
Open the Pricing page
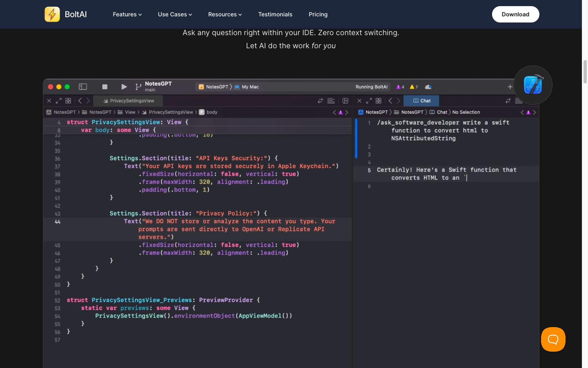coord(318,14)
